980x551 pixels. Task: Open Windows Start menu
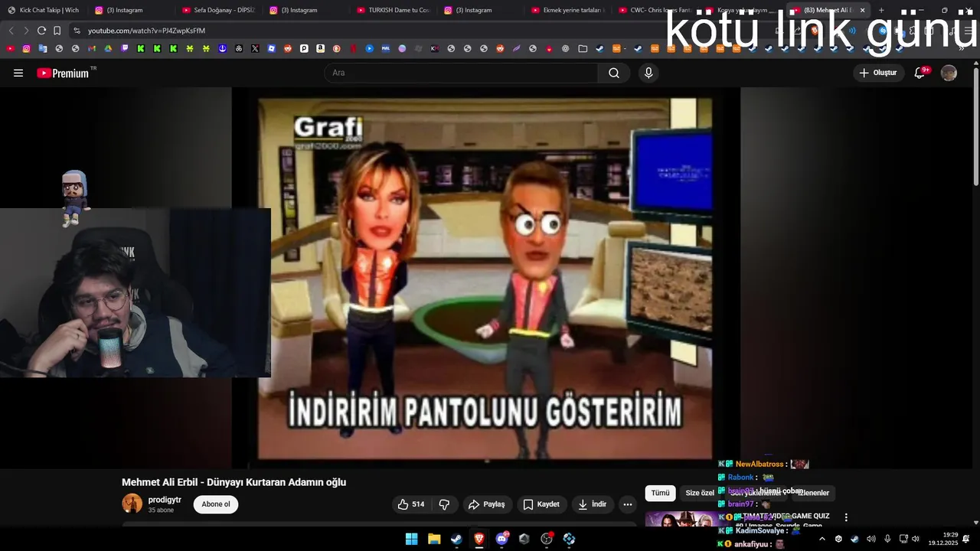[x=411, y=539]
